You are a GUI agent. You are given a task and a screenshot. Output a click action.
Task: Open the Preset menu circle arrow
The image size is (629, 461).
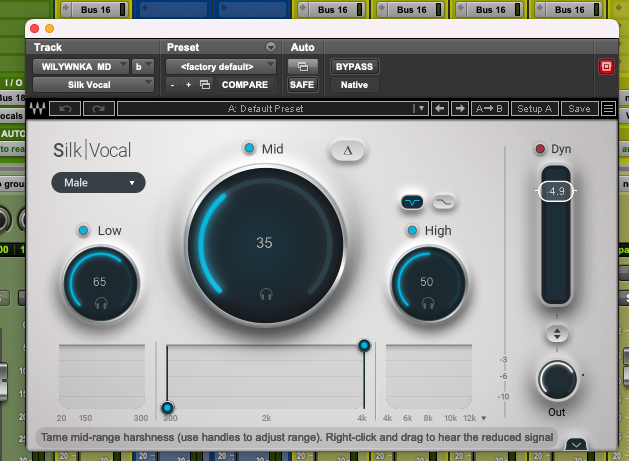271,47
